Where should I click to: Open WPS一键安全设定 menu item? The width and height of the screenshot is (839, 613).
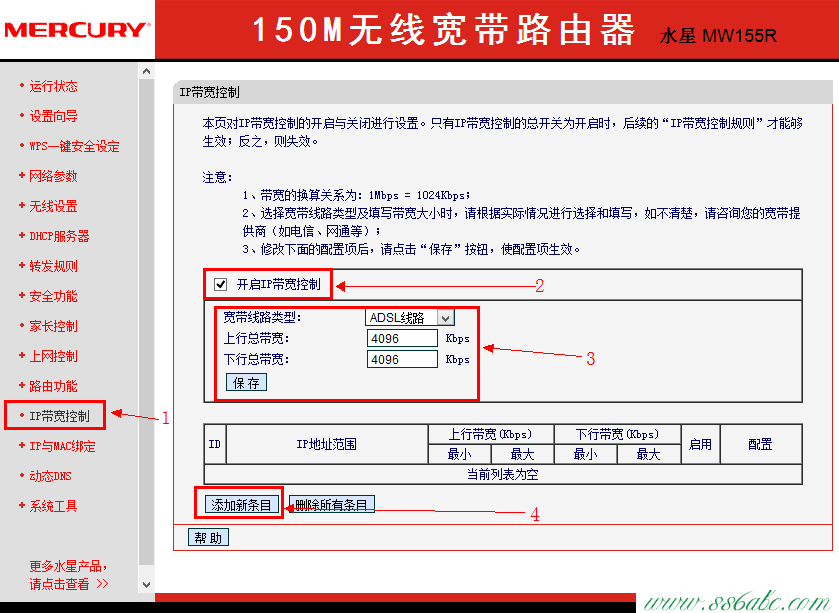tap(74, 146)
